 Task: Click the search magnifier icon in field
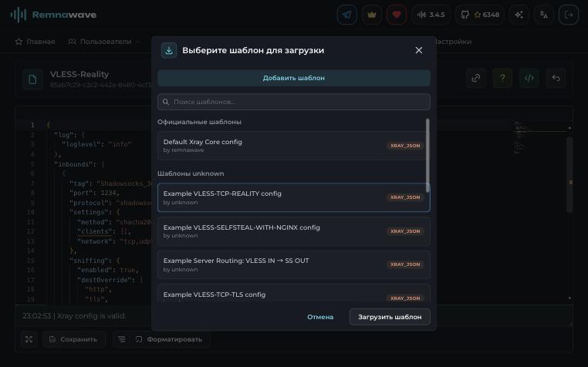click(166, 102)
